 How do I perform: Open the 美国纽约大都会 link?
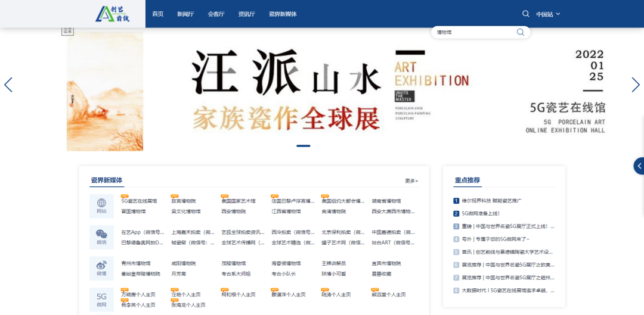tap(343, 201)
